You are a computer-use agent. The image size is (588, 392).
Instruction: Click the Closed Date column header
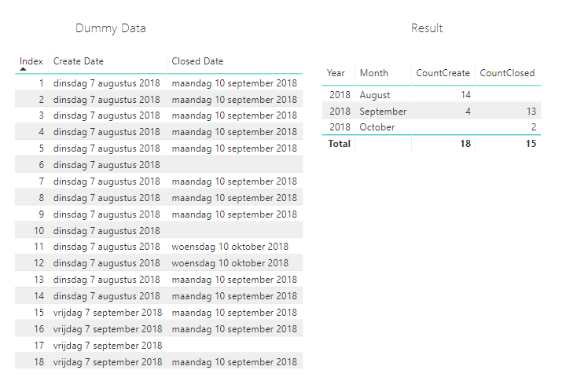coord(197,61)
